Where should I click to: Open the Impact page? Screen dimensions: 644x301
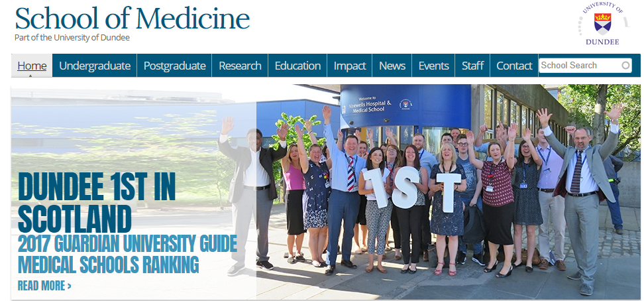coord(350,66)
